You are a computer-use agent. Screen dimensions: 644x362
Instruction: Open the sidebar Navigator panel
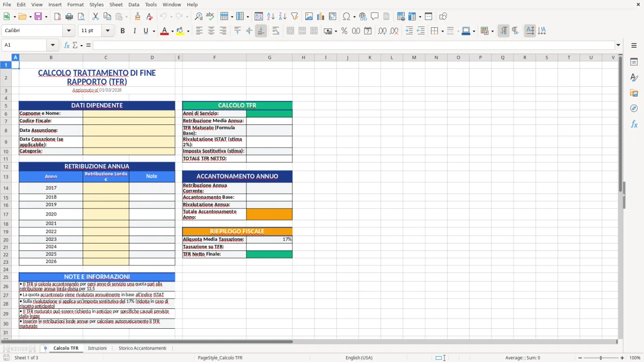[634, 109]
